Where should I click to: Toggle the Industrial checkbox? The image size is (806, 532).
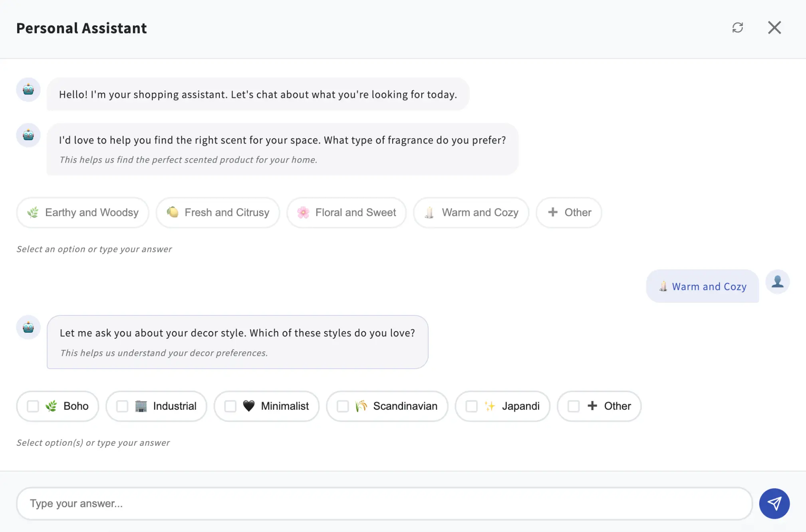click(122, 406)
